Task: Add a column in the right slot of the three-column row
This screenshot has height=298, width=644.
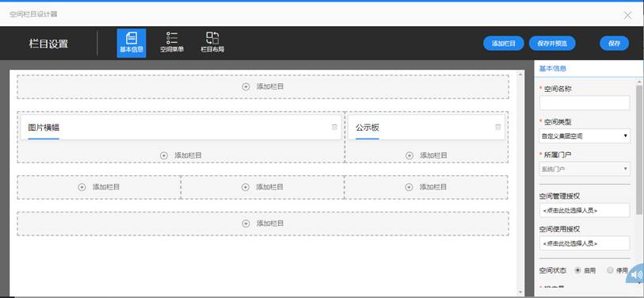Action: (x=426, y=187)
